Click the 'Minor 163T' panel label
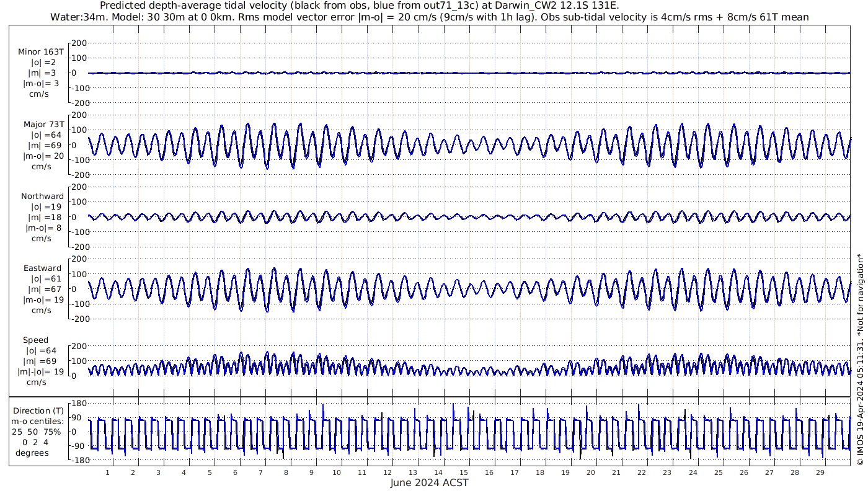Screen dimensions: 868x496 [41, 51]
